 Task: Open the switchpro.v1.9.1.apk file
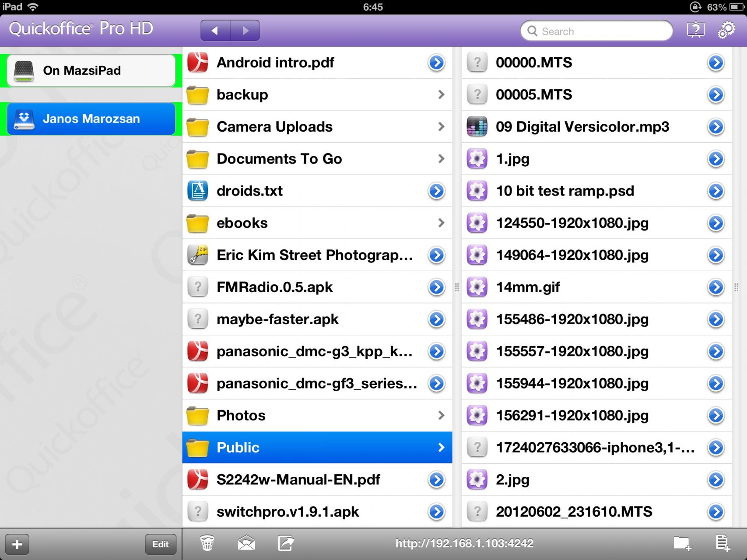pyautogui.click(x=317, y=511)
